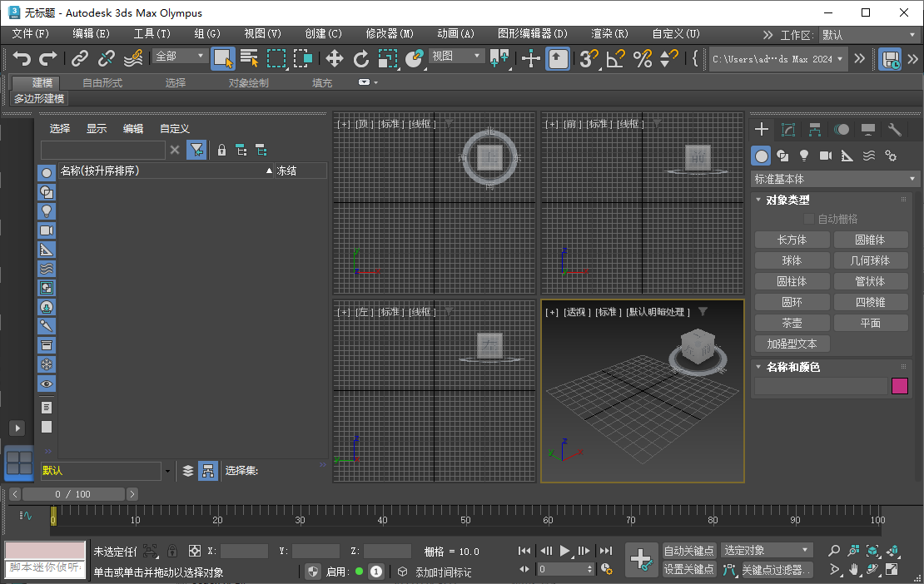Click the Bind to Space Warp icon
Viewport: 924px width, 584px height.
click(x=133, y=58)
